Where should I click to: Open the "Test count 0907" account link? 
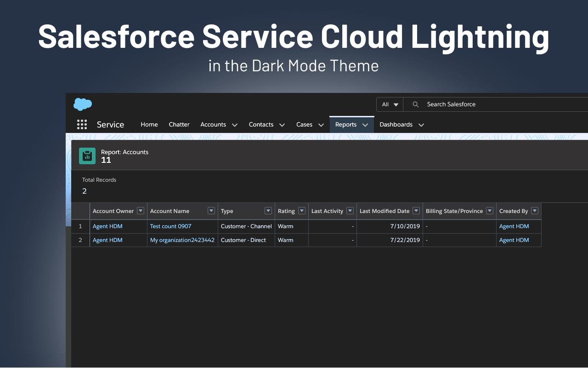[170, 226]
